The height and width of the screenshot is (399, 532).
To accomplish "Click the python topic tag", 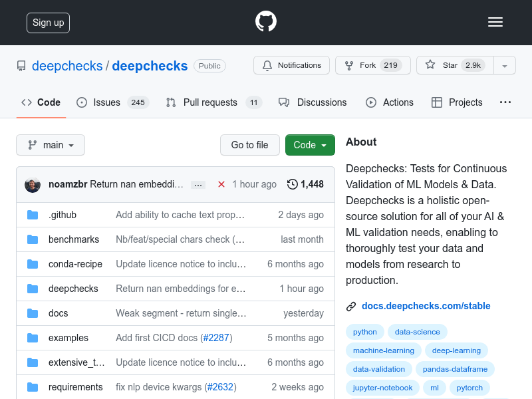I will [x=365, y=332].
